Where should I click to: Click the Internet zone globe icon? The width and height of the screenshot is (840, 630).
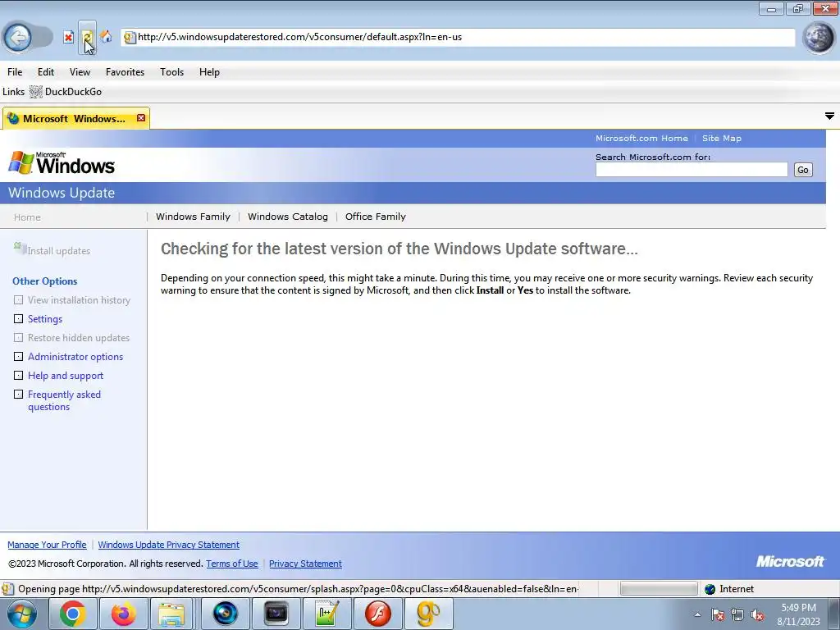coord(710,589)
